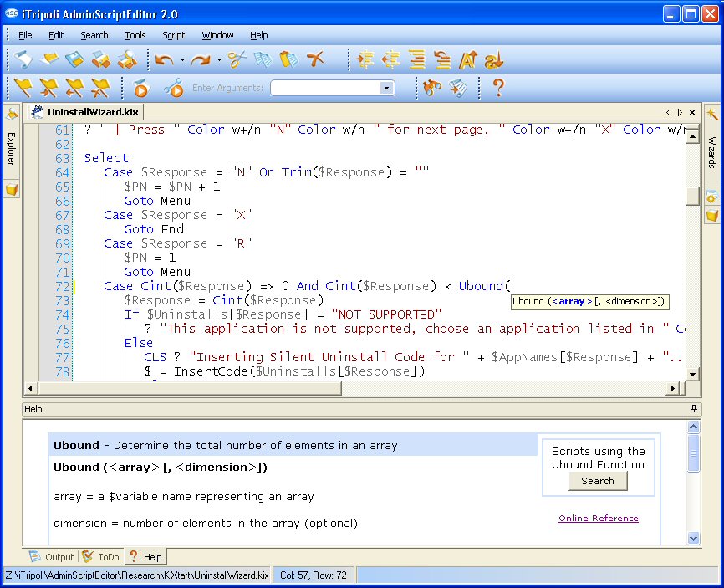Viewport: 724px width, 588px height.
Task: Click the editor horizontal scrollbar left arrow
Action: tap(30, 388)
